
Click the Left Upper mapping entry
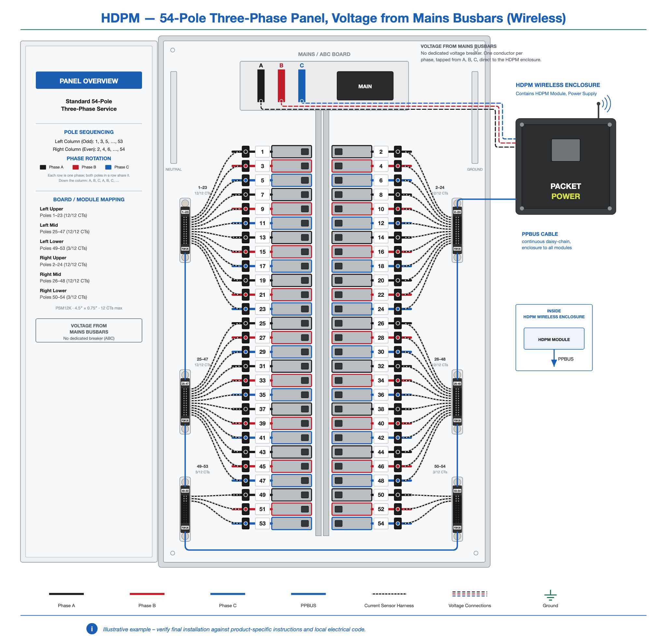[x=64, y=212]
